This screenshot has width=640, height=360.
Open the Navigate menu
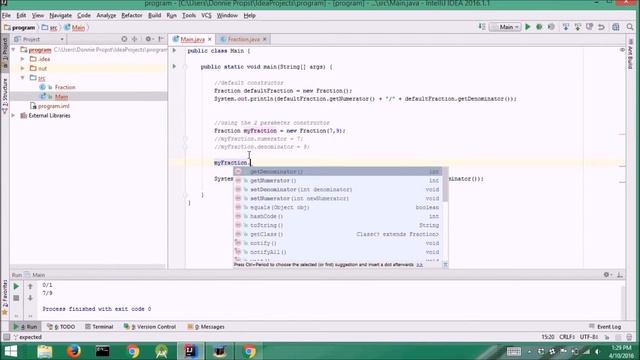point(60,16)
